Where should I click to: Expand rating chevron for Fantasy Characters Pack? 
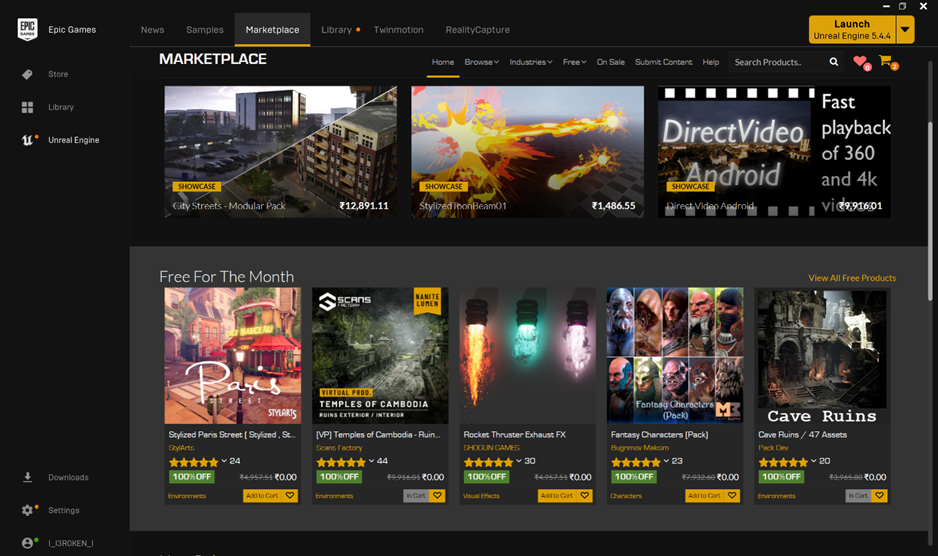666,461
